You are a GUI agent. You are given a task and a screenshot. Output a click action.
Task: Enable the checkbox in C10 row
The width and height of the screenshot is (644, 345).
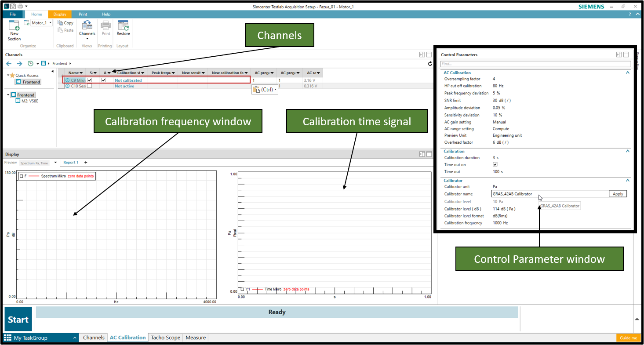tap(90, 86)
